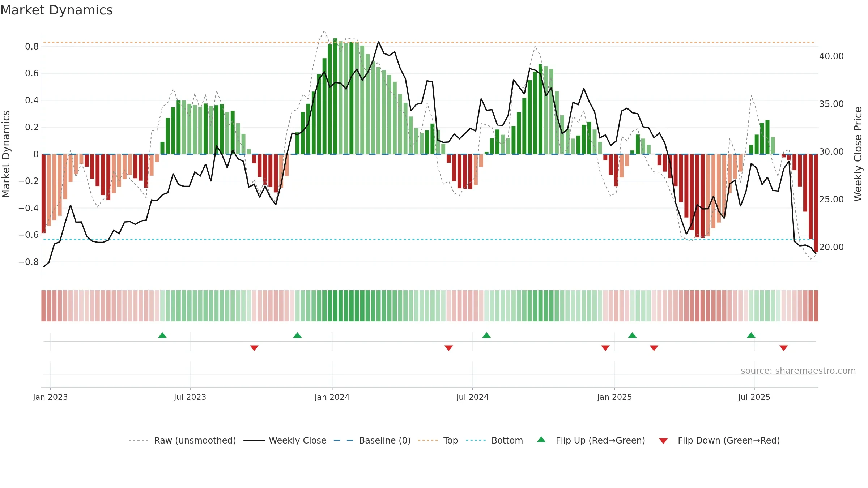
Task: Click the −0.8 left axis tick label
Action: click(x=29, y=262)
